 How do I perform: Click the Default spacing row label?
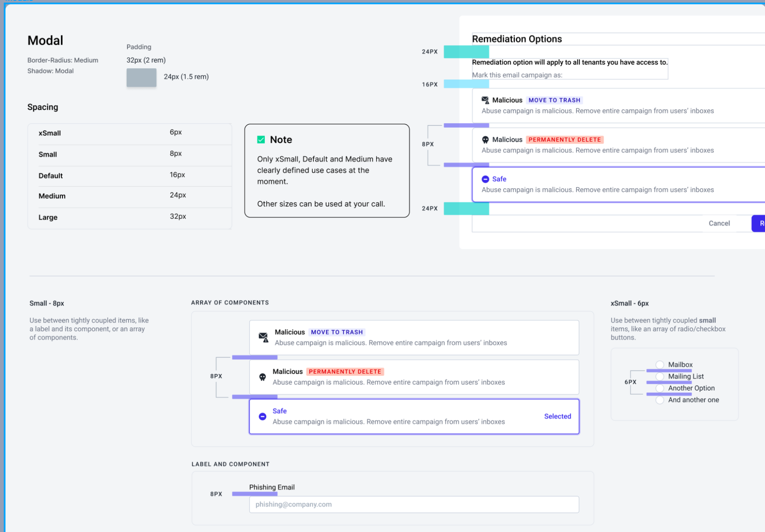[x=51, y=176]
